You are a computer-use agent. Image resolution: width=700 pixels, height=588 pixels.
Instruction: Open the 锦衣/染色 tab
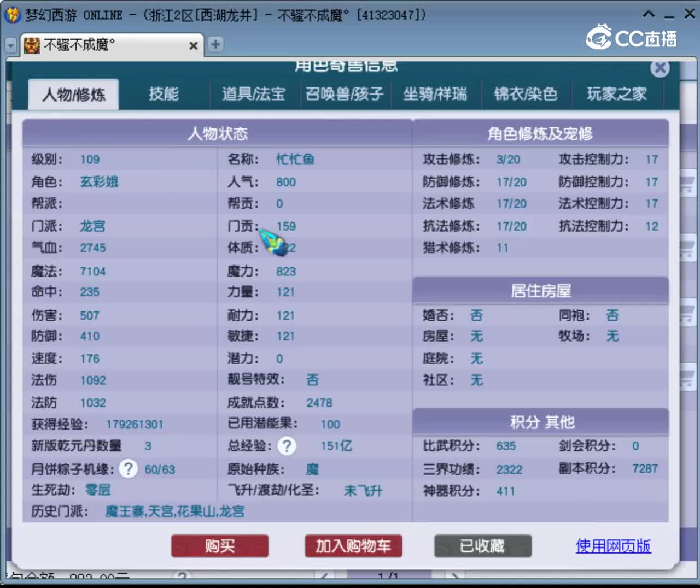[x=526, y=94]
